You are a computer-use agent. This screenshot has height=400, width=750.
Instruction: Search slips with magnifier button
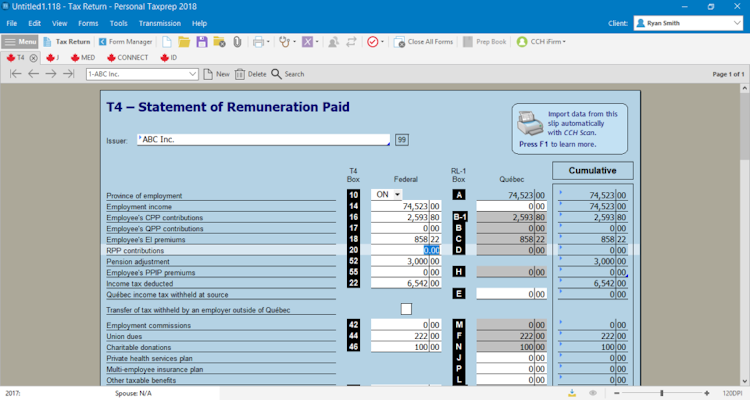click(x=287, y=74)
